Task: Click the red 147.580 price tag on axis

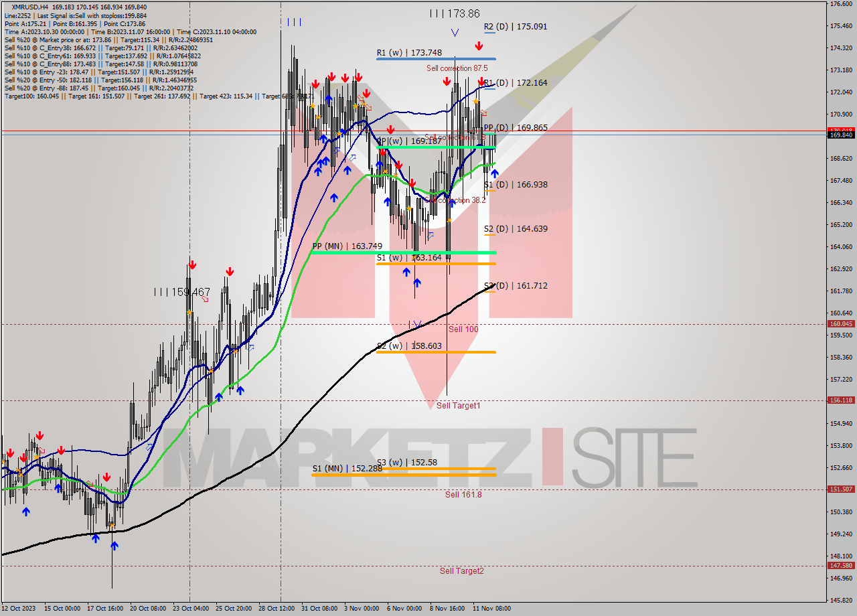Action: (841, 565)
